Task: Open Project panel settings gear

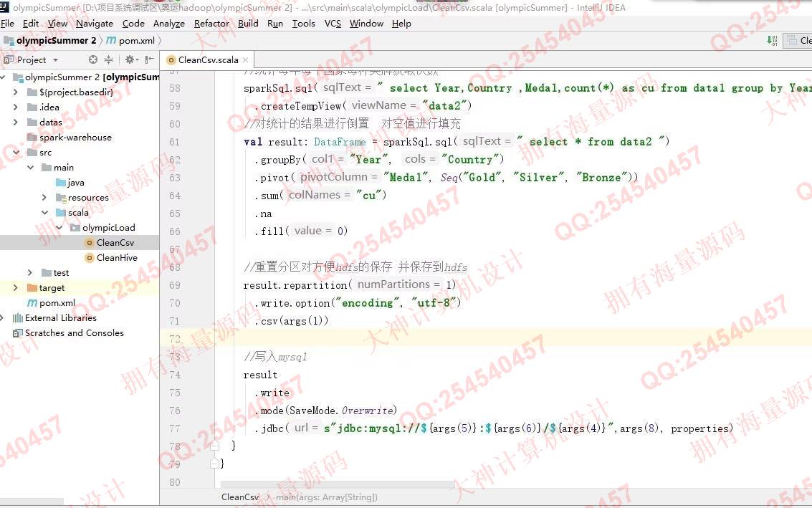Action: click(130, 59)
